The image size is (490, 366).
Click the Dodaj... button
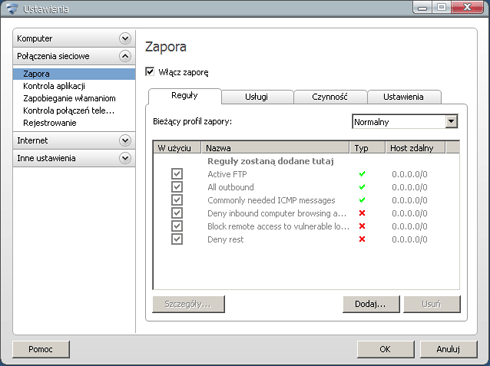(x=371, y=304)
